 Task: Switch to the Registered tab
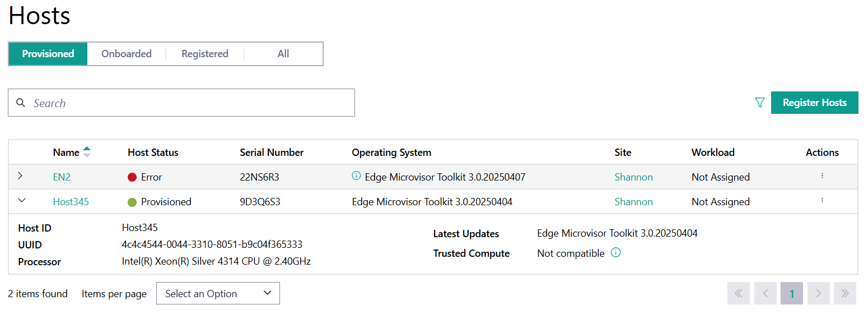[x=205, y=54]
